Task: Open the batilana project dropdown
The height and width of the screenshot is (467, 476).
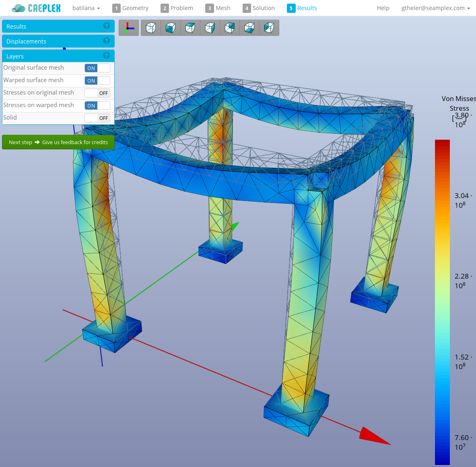Action: pos(86,8)
